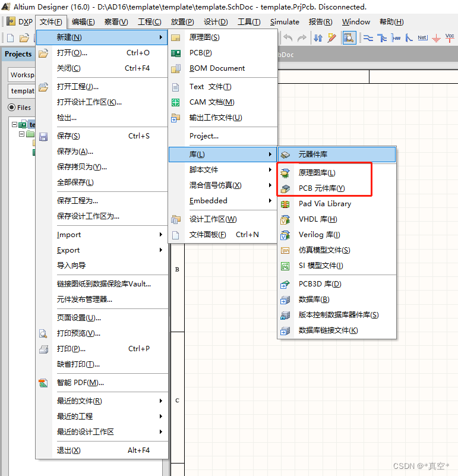Collapse the folder tree node
The width and height of the screenshot is (458, 476).
coord(21,134)
